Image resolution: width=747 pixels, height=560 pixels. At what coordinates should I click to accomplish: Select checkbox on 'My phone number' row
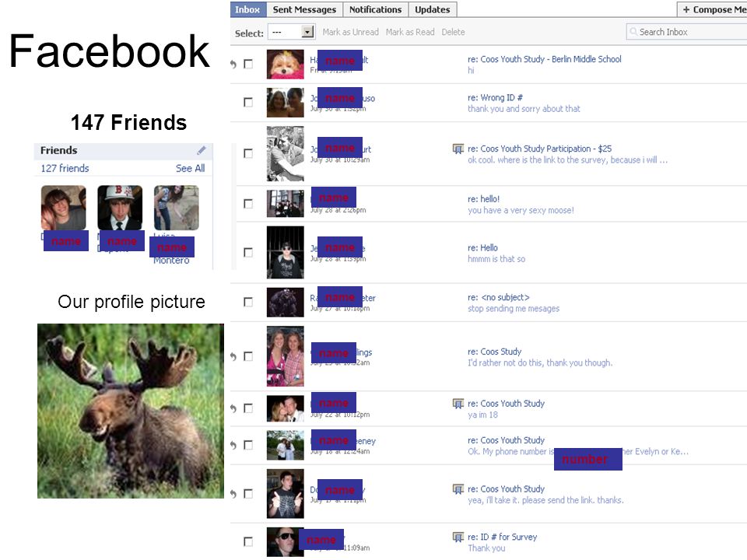(248, 445)
